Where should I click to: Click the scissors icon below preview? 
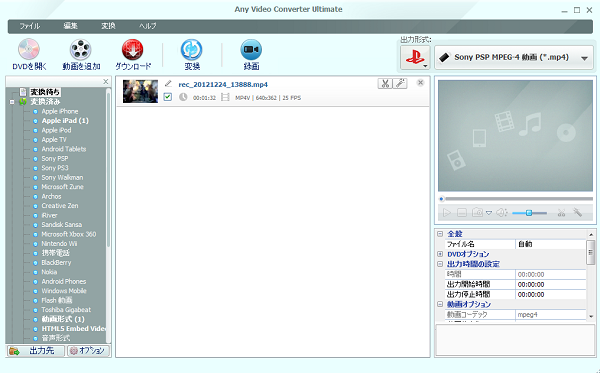561,213
